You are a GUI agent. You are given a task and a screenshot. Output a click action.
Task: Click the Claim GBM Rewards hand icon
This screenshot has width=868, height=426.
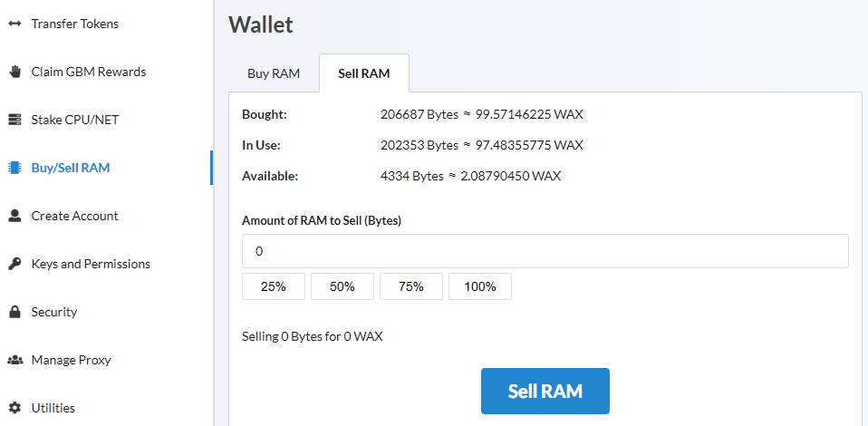(x=14, y=72)
